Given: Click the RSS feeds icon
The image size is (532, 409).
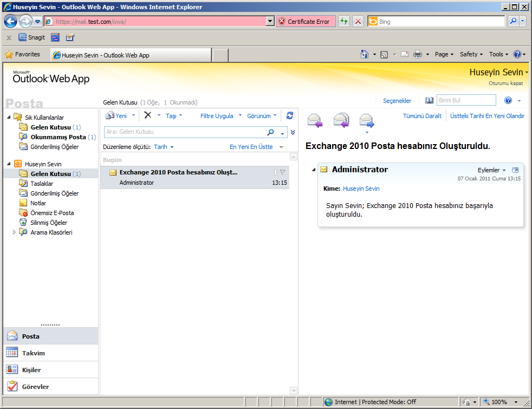Looking at the screenshot, I should [x=384, y=55].
